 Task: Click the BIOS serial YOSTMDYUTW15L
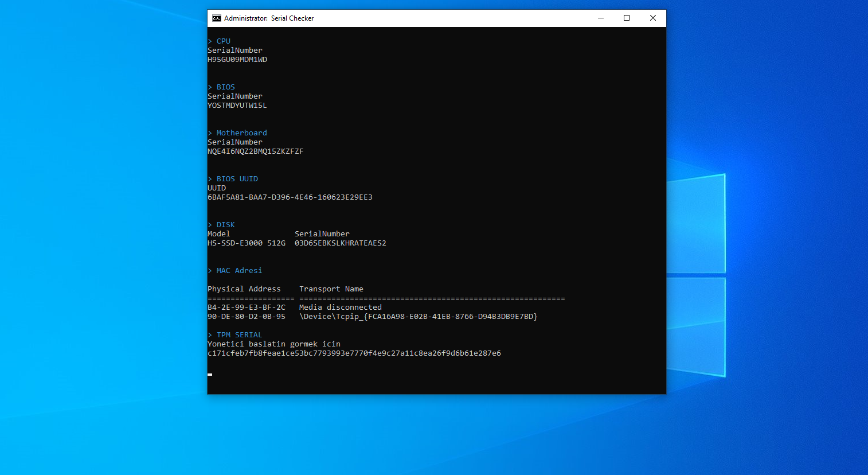pyautogui.click(x=237, y=106)
